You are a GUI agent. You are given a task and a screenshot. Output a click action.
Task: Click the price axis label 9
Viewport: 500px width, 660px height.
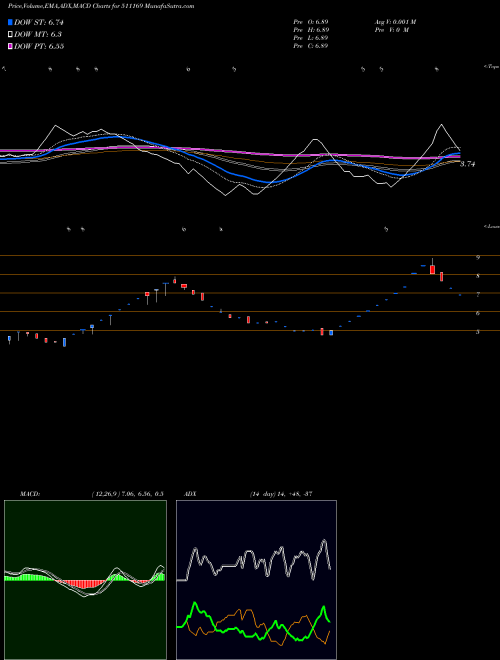[478, 258]
